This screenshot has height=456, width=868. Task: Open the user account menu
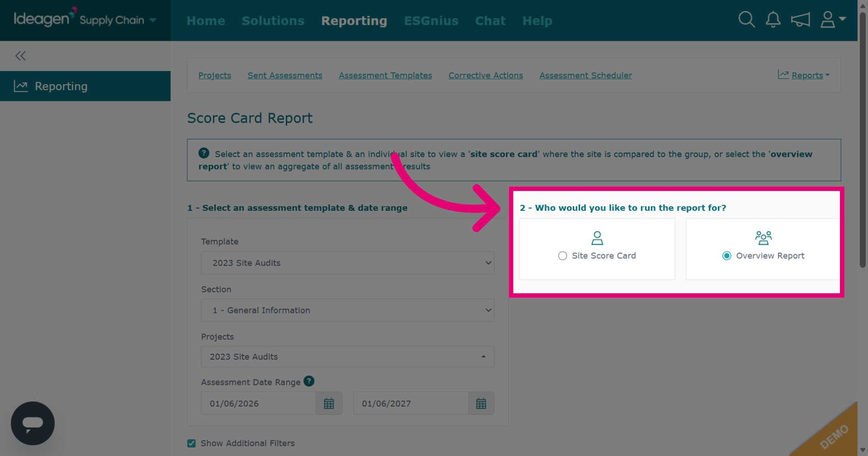pyautogui.click(x=833, y=19)
